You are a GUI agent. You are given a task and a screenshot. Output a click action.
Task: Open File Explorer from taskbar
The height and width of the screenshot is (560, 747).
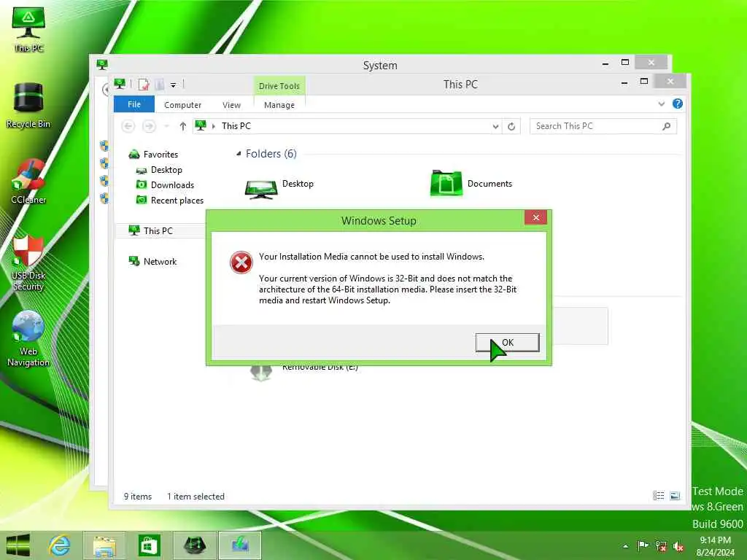pos(104,545)
